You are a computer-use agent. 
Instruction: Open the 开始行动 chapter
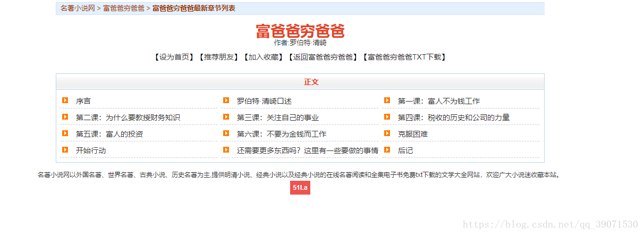pyautogui.click(x=91, y=150)
